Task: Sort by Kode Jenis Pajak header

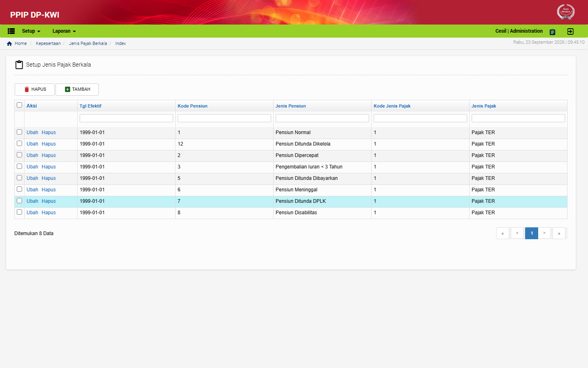Action: click(392, 106)
